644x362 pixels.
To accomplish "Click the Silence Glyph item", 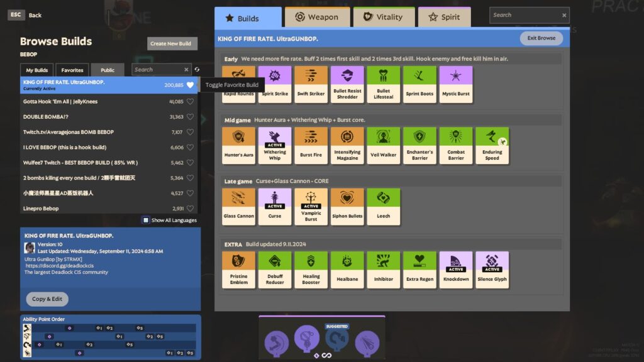I will pyautogui.click(x=492, y=269).
